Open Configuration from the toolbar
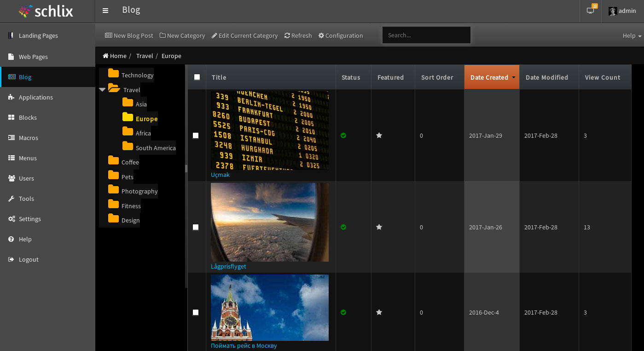 (x=341, y=35)
